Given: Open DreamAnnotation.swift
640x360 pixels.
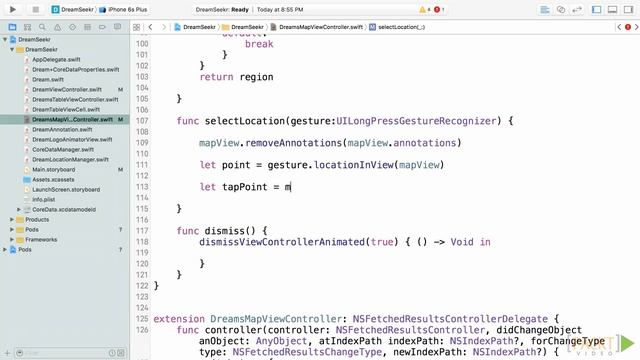Looking at the screenshot, I should pos(62,129).
